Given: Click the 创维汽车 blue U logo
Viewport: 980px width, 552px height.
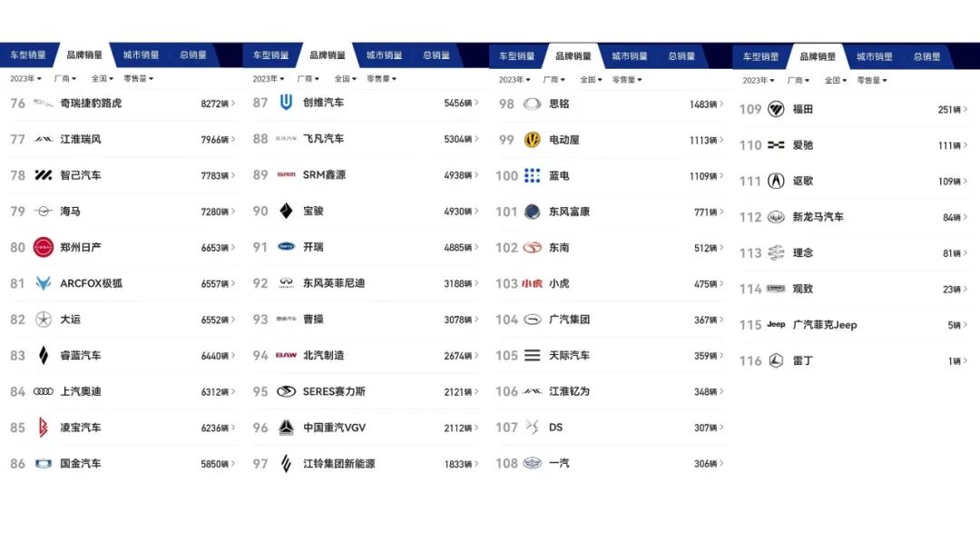Looking at the screenshot, I should tap(286, 102).
